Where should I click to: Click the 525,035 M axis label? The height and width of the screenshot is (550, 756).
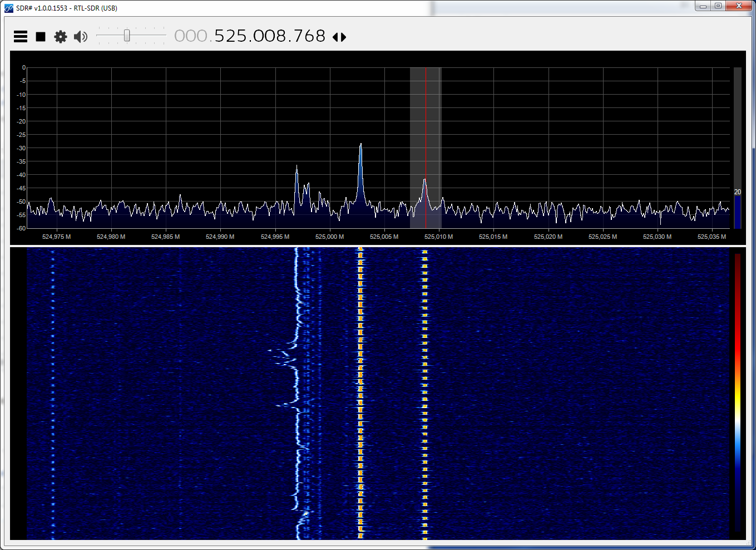[711, 237]
